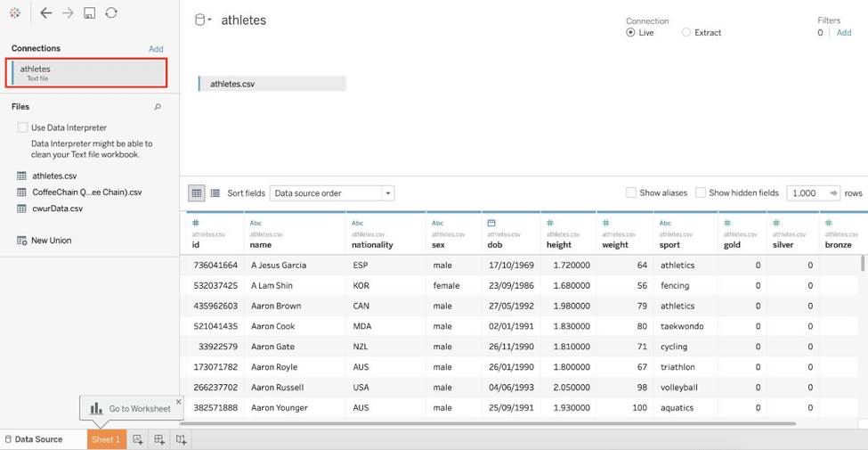This screenshot has width=868, height=450.
Task: Click the back arrow in toolbar
Action: coord(45,13)
